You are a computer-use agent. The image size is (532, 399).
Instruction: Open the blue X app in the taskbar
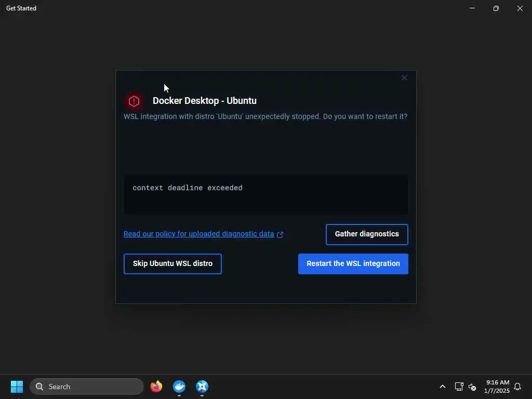(202, 387)
